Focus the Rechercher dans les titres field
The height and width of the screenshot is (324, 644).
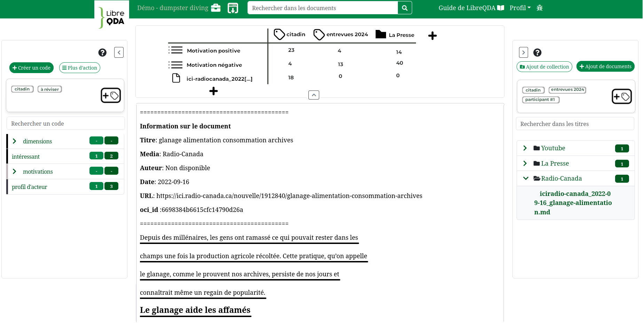(575, 124)
